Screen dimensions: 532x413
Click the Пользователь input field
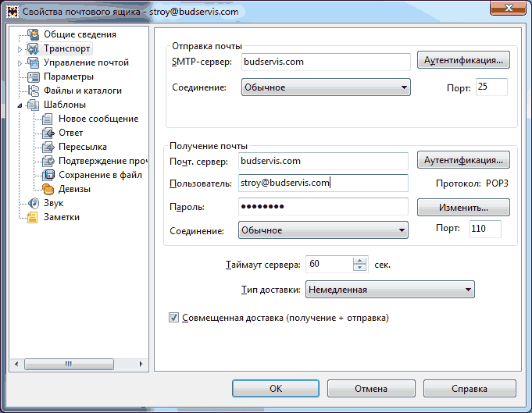click(x=323, y=183)
